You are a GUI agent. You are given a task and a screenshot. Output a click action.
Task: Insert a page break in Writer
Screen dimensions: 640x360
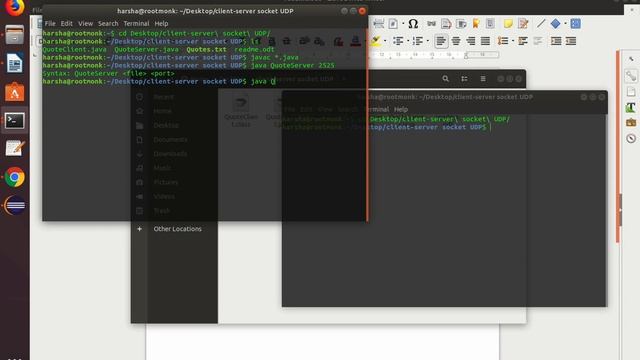378,24
